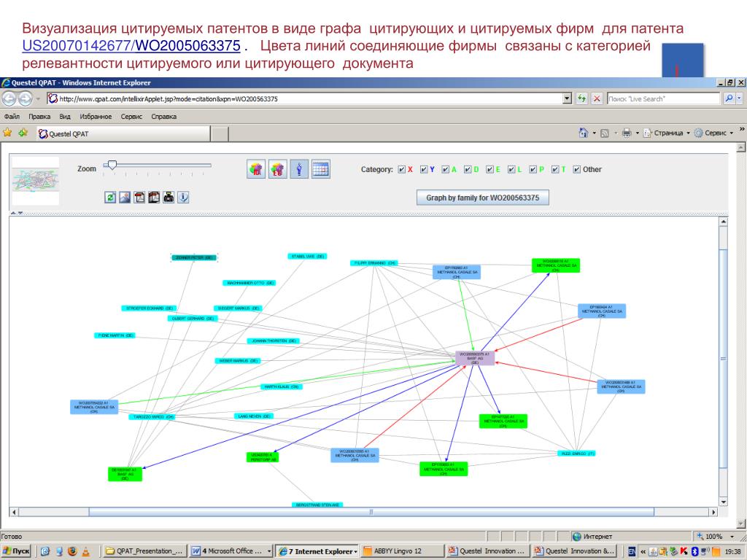Click the horizontal scrollbar in graph area
Screen dimensions: 747x560
pyautogui.click(x=371, y=512)
